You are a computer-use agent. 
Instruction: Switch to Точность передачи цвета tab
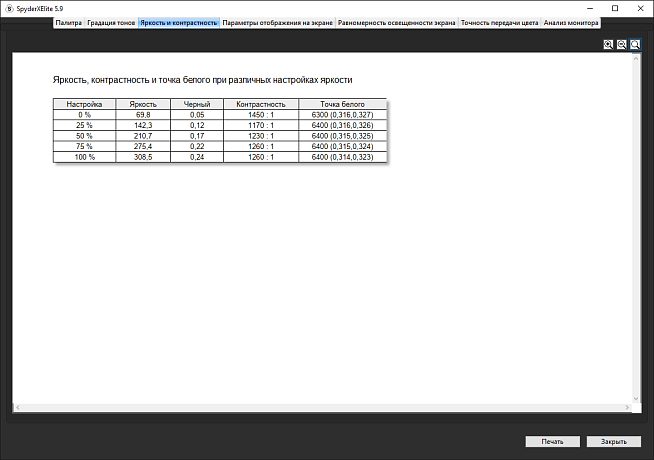coord(498,21)
